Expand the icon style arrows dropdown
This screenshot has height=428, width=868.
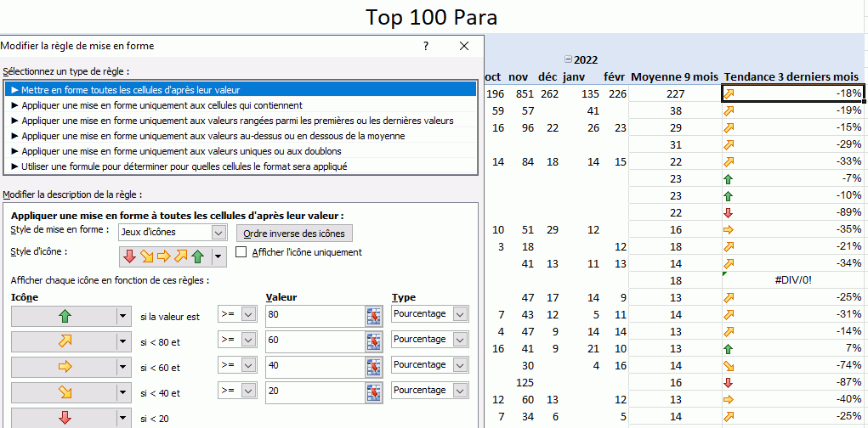click(218, 255)
